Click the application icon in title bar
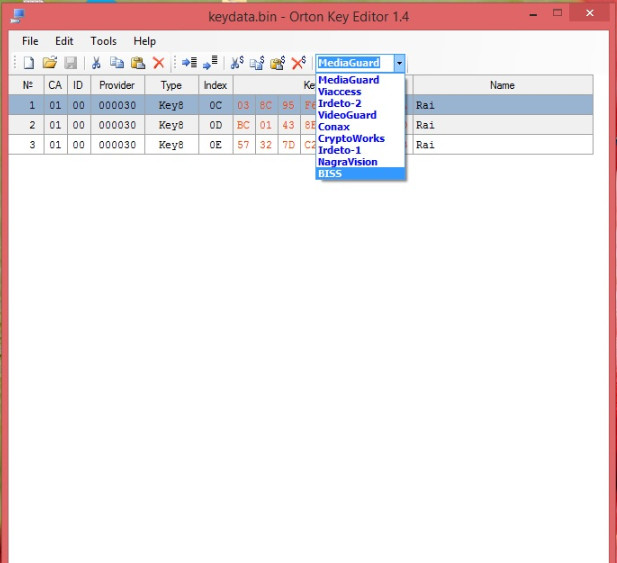 (x=18, y=16)
